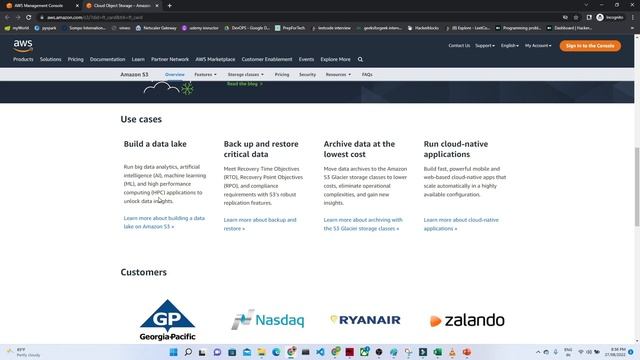Open the Mail app from the taskbar
Screen dimensions: 640x360
click(x=247, y=352)
